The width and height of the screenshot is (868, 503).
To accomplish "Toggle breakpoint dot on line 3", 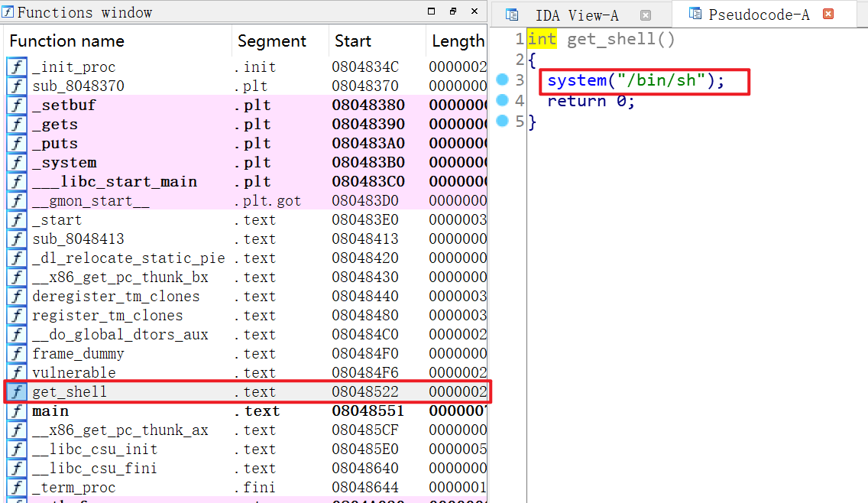I will [502, 80].
